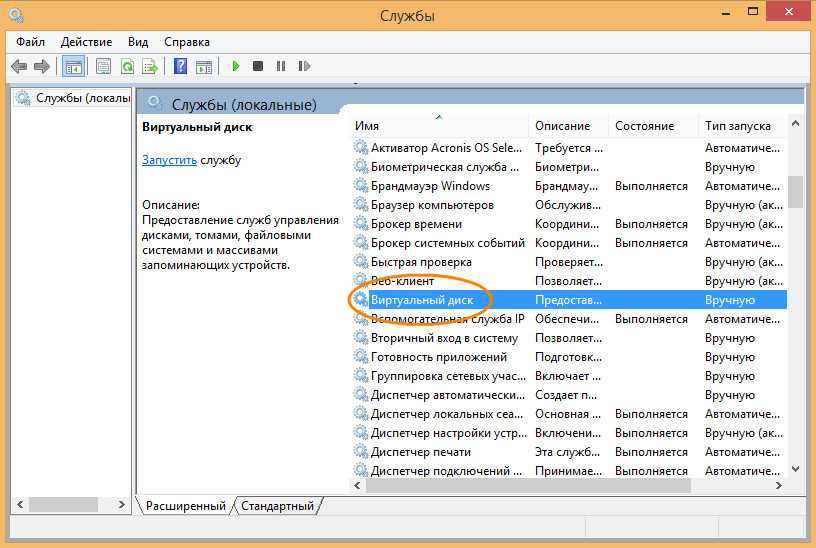Open the Действие menu
Viewport: 816px width, 548px height.
pyautogui.click(x=86, y=42)
